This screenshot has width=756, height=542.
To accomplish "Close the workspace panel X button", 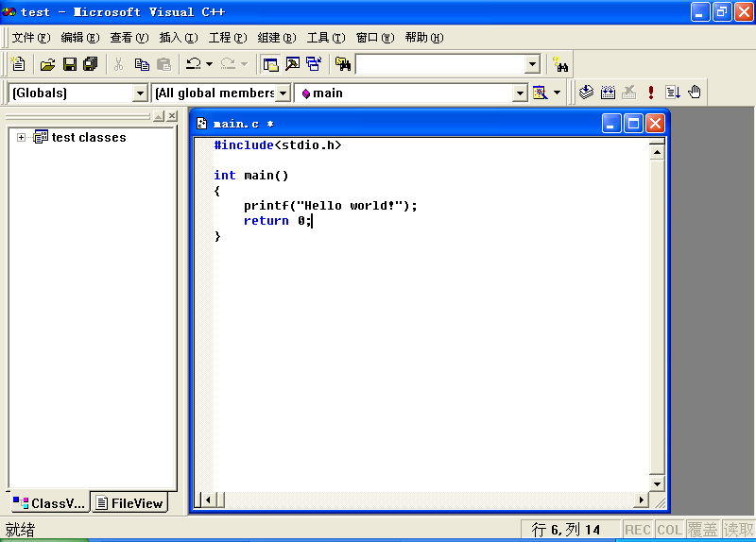I will click(172, 116).
